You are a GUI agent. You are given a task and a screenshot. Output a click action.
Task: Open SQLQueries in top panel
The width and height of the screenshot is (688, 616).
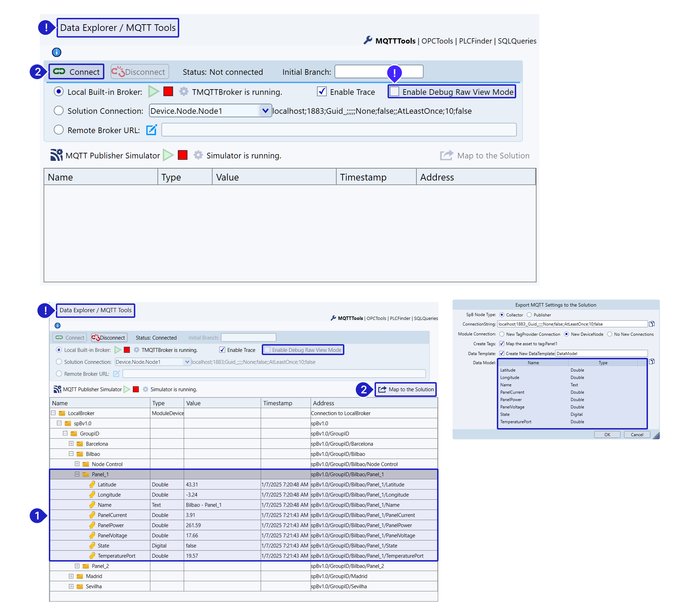point(517,41)
